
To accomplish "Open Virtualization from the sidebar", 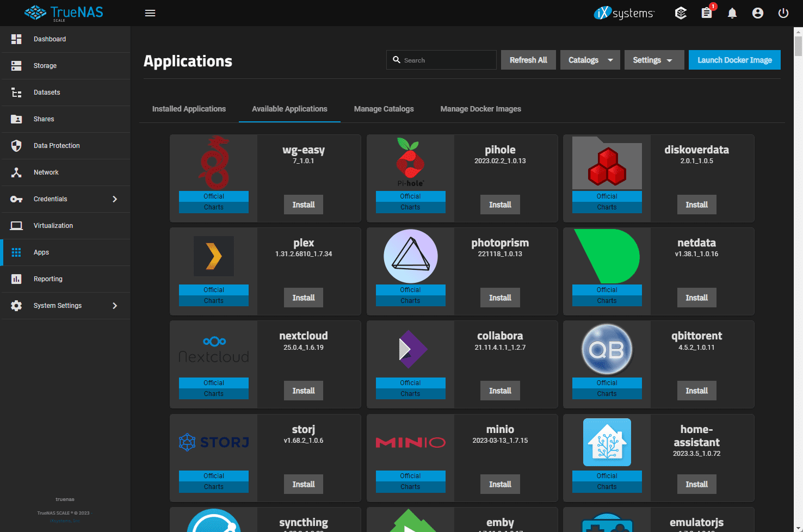I will point(65,226).
